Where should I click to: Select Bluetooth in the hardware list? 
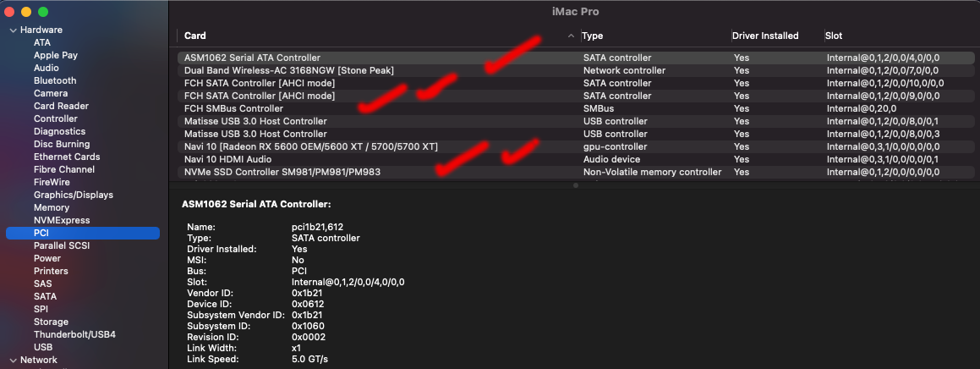click(55, 80)
